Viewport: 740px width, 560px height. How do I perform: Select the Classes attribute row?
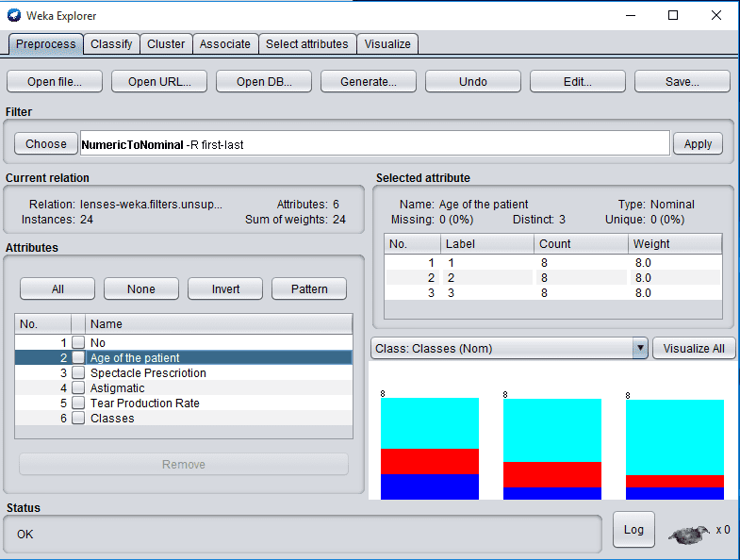(184, 418)
